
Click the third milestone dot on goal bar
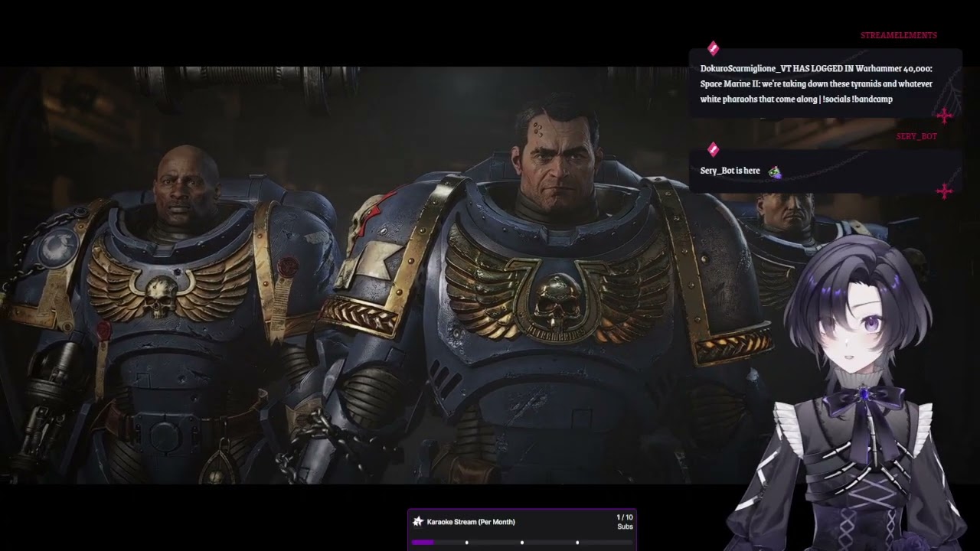[x=577, y=543]
